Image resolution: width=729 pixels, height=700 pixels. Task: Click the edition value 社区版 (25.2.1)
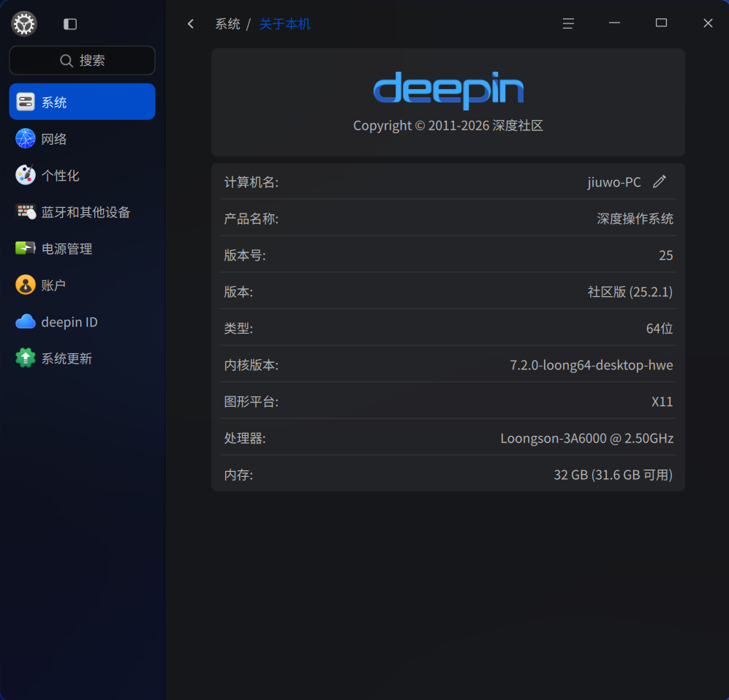[x=630, y=292]
